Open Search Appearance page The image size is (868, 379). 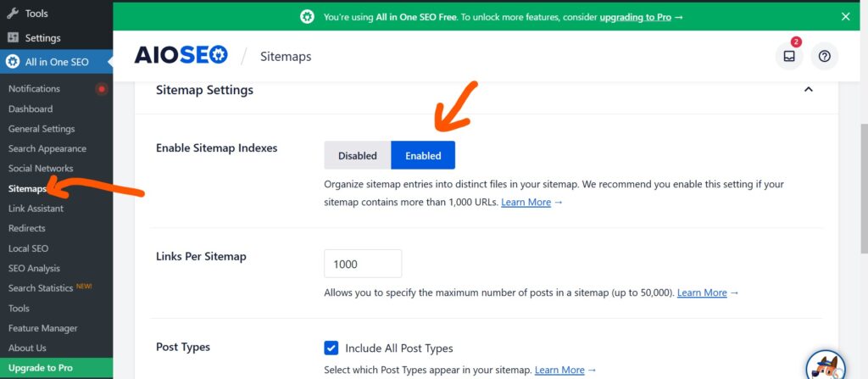coord(47,148)
